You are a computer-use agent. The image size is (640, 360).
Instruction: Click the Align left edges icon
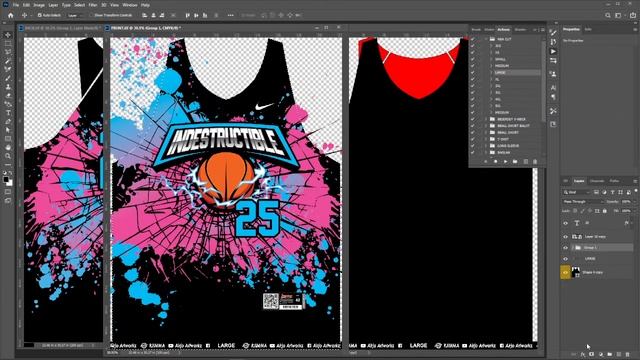pos(144,15)
